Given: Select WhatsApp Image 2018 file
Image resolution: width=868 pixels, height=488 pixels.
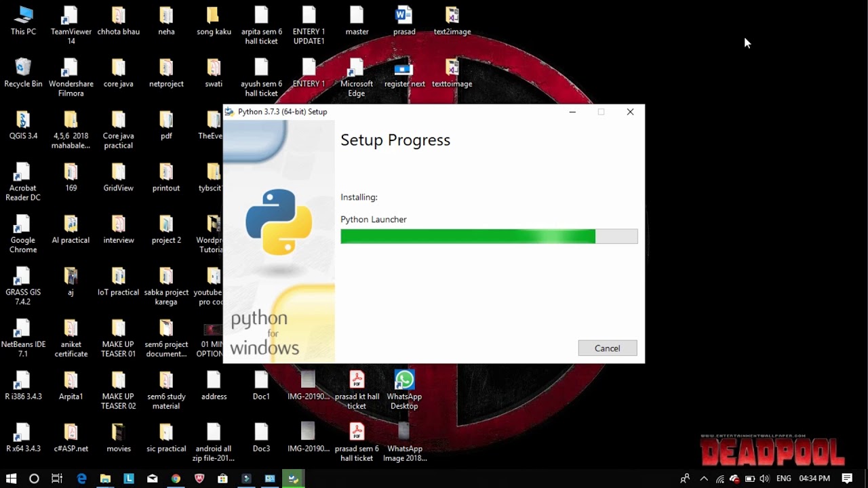Looking at the screenshot, I should tap(404, 443).
